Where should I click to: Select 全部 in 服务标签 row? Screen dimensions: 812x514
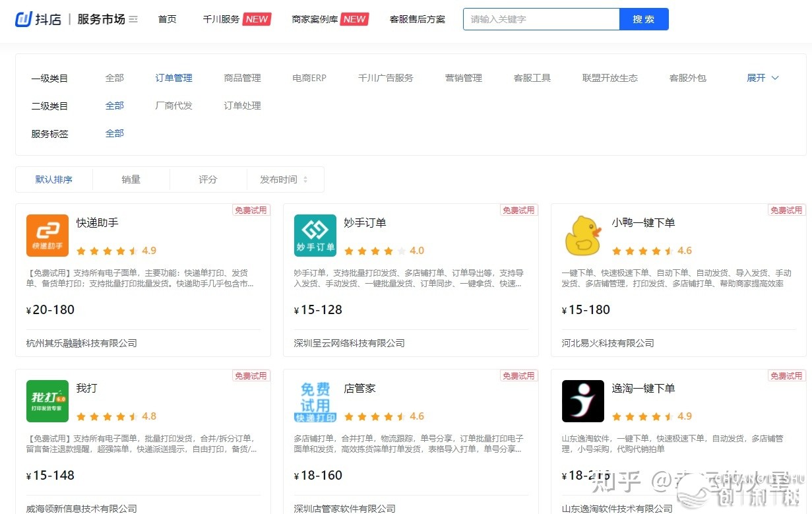click(x=115, y=133)
